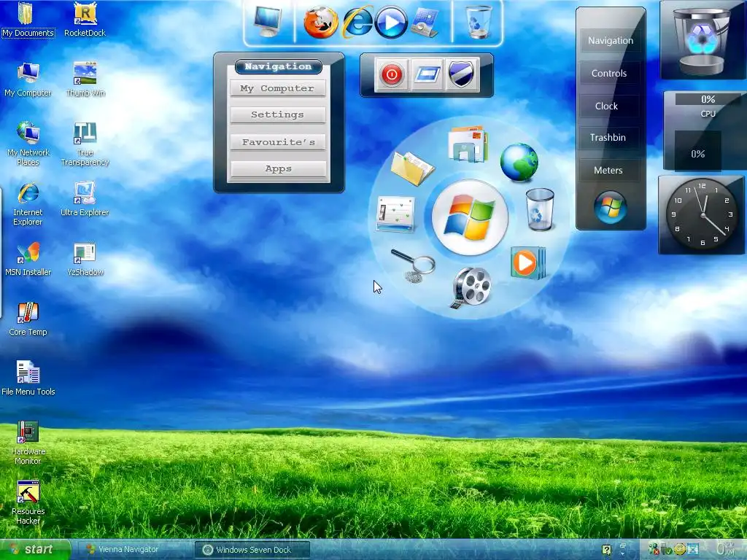
Task: Open the mail icon in circular navigator
Action: 468,144
